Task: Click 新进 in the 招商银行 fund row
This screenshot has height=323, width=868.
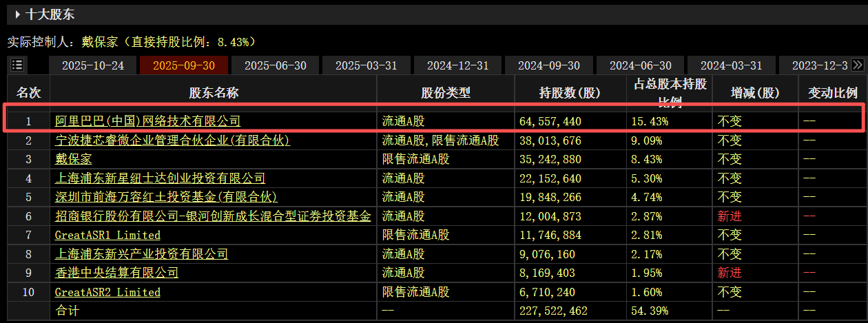Action: point(730,216)
